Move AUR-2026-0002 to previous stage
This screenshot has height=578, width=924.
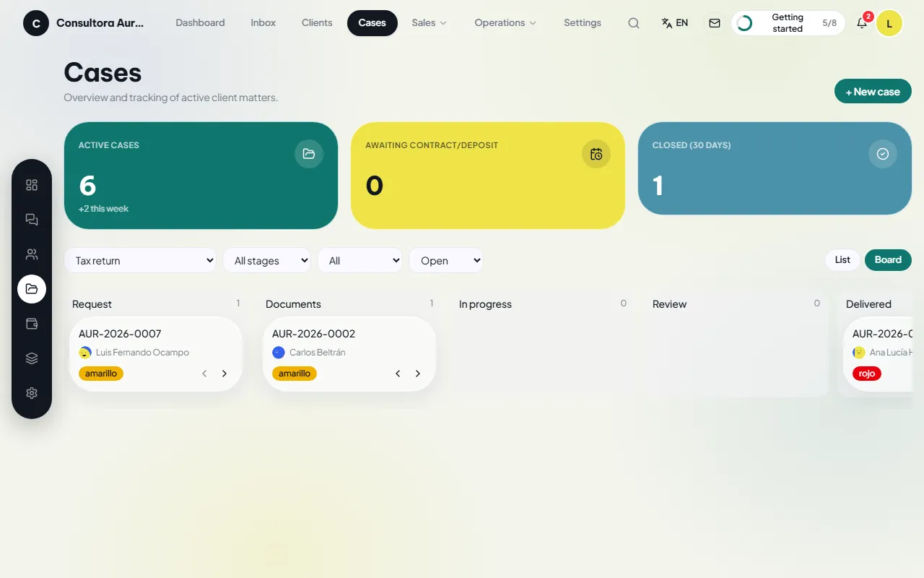tap(398, 374)
